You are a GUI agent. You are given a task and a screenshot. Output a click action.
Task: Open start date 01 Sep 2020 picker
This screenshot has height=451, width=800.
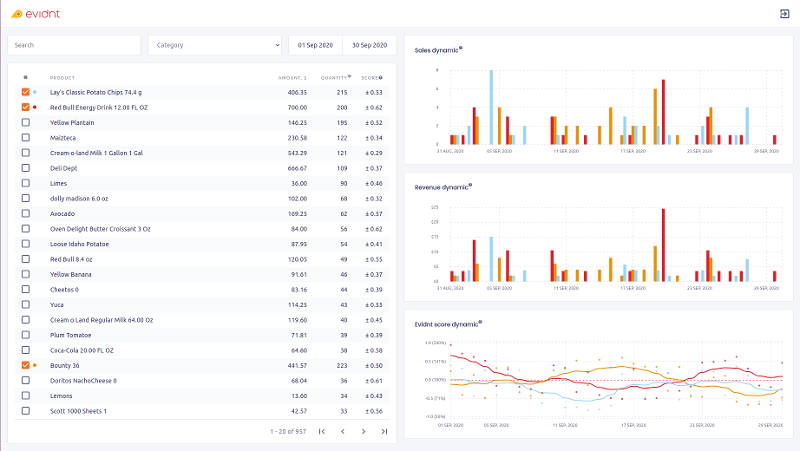[315, 45]
